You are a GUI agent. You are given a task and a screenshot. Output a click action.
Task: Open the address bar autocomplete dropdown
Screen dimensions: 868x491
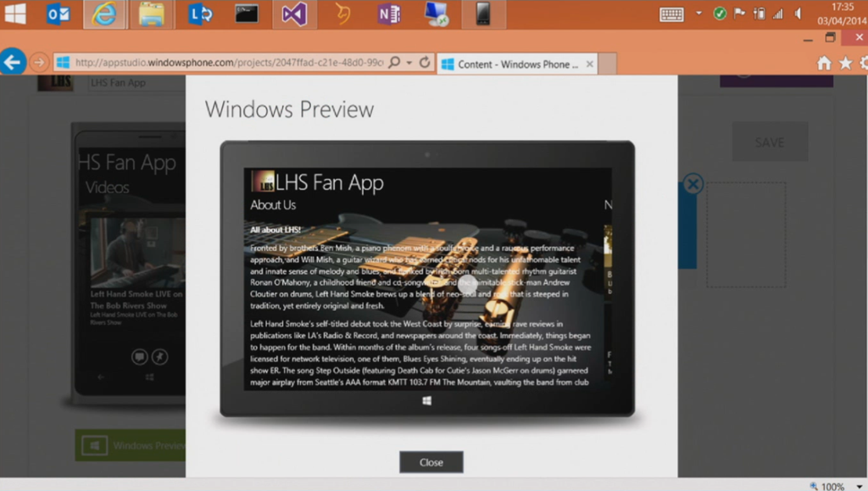coord(409,63)
